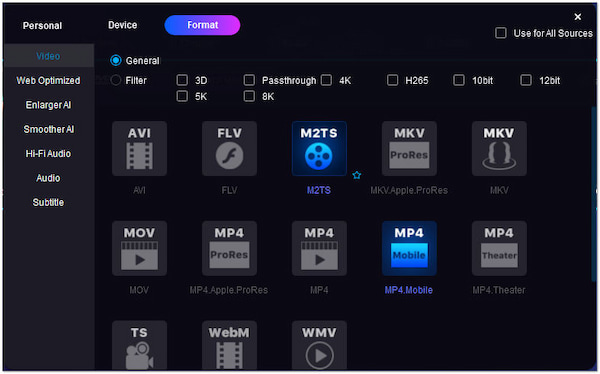Image resolution: width=600 pixels, height=374 pixels.
Task: Switch to the Device tab
Action: tap(122, 25)
